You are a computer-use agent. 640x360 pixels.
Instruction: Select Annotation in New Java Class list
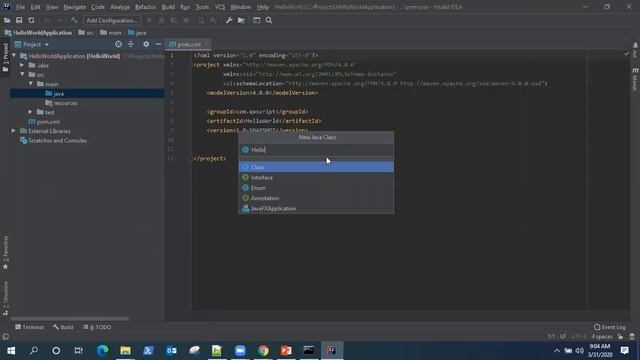(316, 198)
